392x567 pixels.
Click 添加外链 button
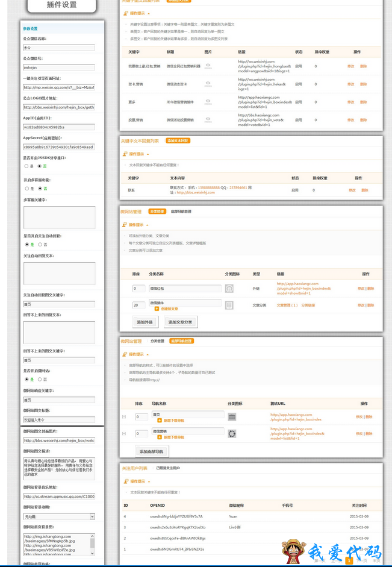[145, 322]
